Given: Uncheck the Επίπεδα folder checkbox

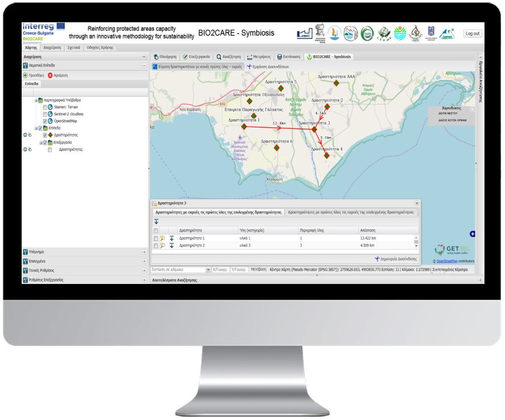Looking at the screenshot, I should tap(40, 128).
